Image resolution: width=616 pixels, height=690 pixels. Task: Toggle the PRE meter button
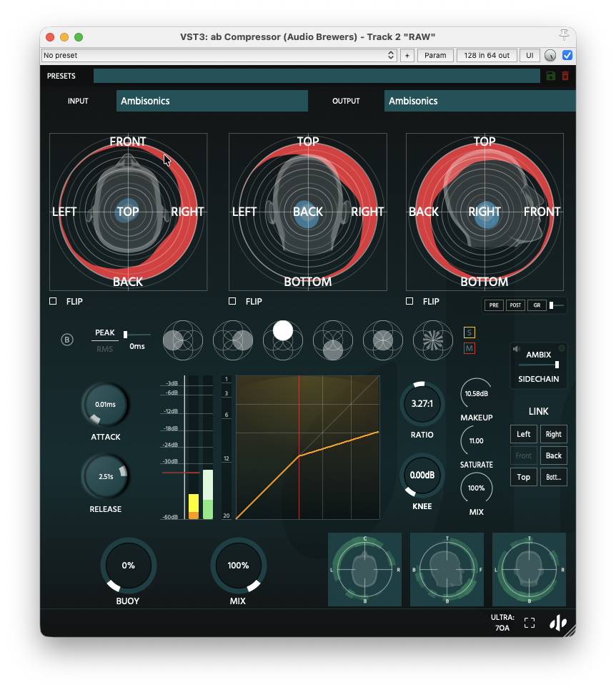coord(494,305)
